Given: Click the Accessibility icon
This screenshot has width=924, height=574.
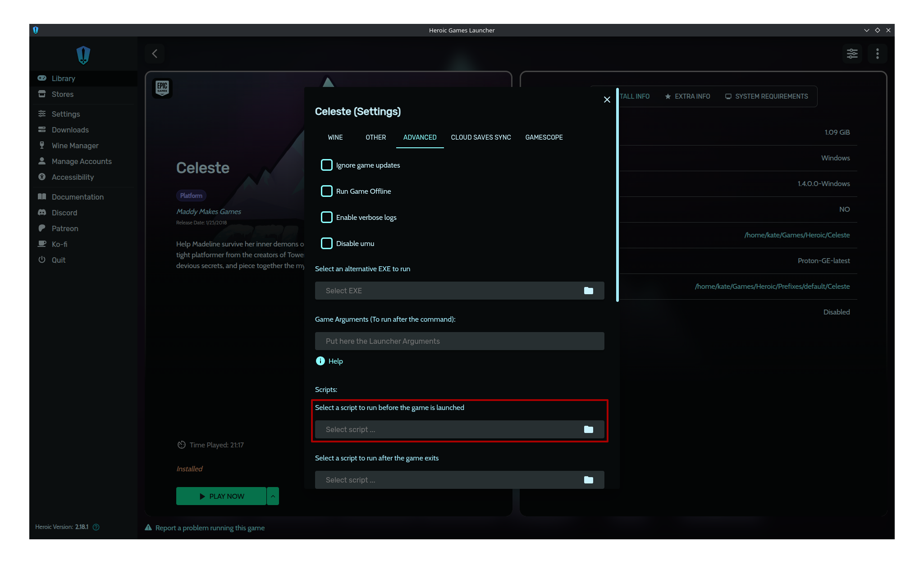Looking at the screenshot, I should 42,177.
